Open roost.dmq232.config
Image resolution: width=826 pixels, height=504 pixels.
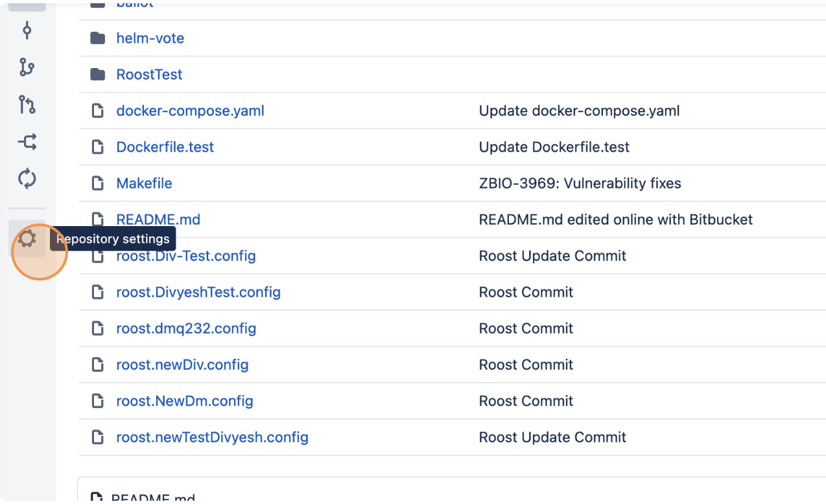[x=185, y=328]
